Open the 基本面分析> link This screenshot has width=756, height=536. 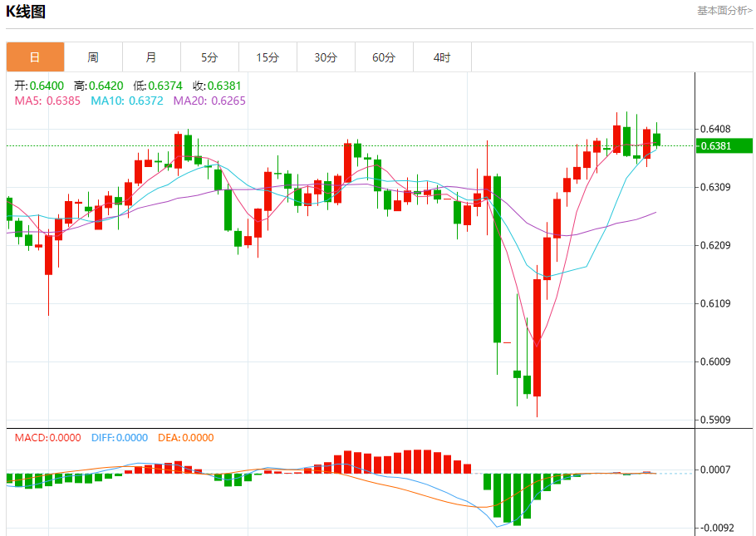tap(724, 11)
